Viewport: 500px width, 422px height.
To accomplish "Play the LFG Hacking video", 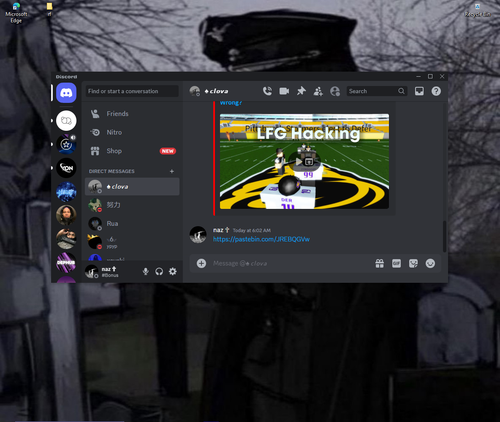I will point(299,162).
